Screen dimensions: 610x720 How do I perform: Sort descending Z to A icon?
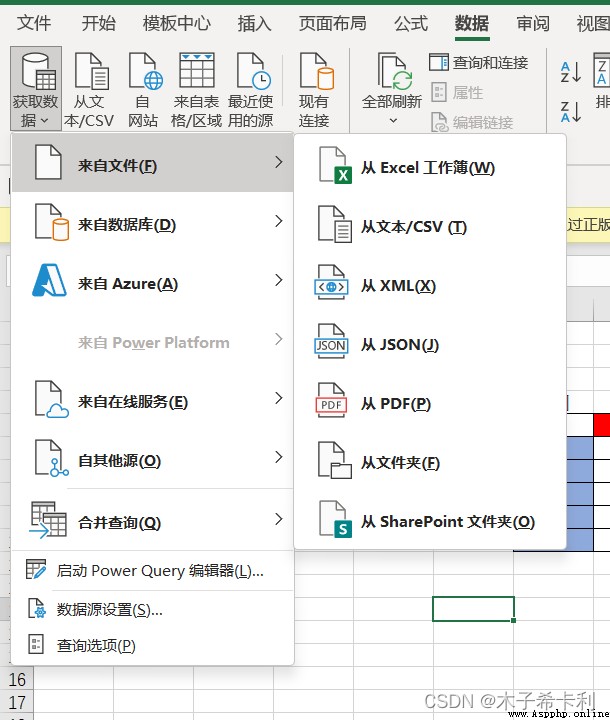pos(571,112)
